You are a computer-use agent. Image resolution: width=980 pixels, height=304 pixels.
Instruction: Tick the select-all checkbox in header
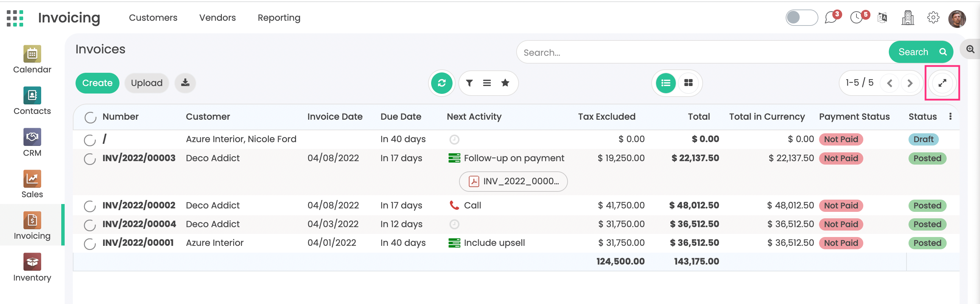90,117
